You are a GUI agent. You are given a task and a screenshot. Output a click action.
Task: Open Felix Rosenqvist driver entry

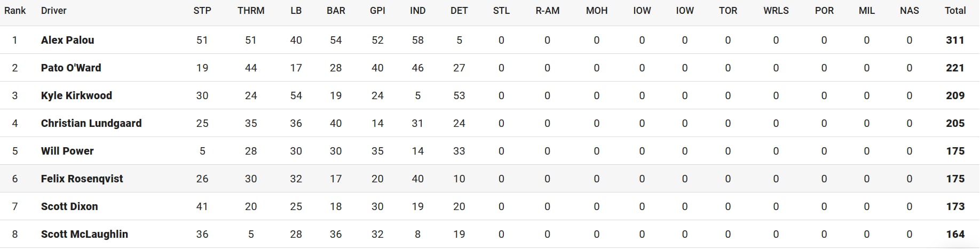point(82,179)
